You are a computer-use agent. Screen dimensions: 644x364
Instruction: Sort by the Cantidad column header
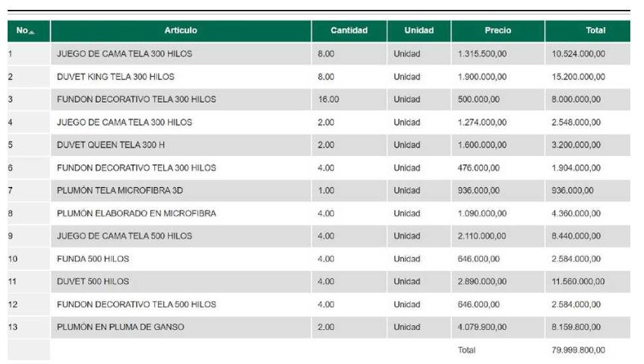(349, 31)
